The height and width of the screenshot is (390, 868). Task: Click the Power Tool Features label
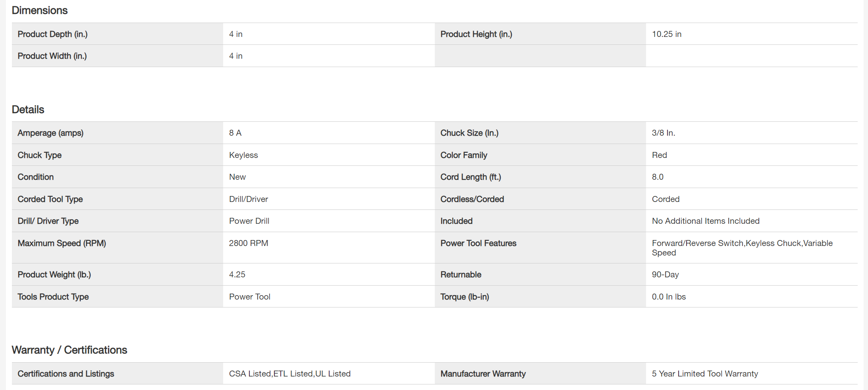(478, 243)
